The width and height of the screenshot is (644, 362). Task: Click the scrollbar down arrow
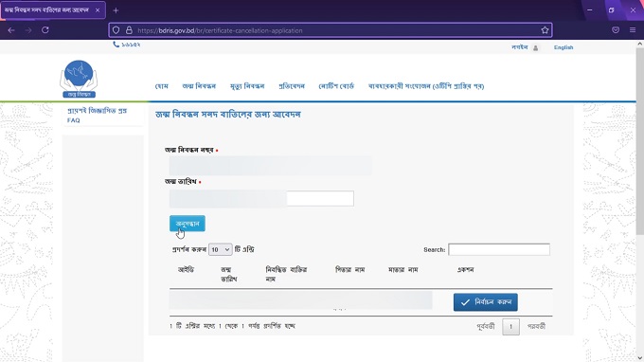coord(640,358)
